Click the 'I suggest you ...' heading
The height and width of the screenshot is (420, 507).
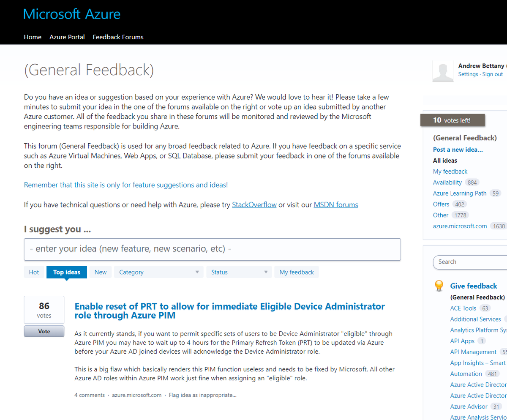(x=57, y=229)
